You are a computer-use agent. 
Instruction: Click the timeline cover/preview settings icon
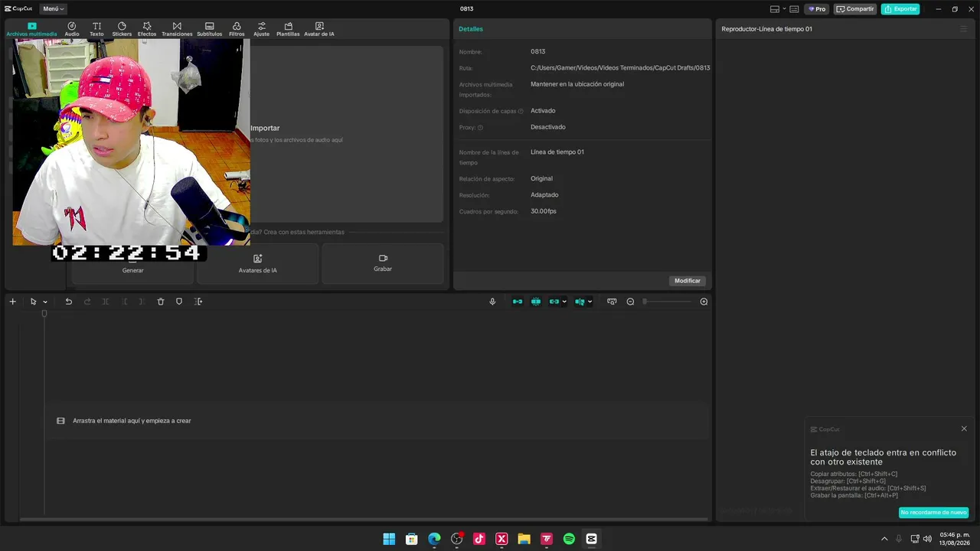(x=612, y=302)
